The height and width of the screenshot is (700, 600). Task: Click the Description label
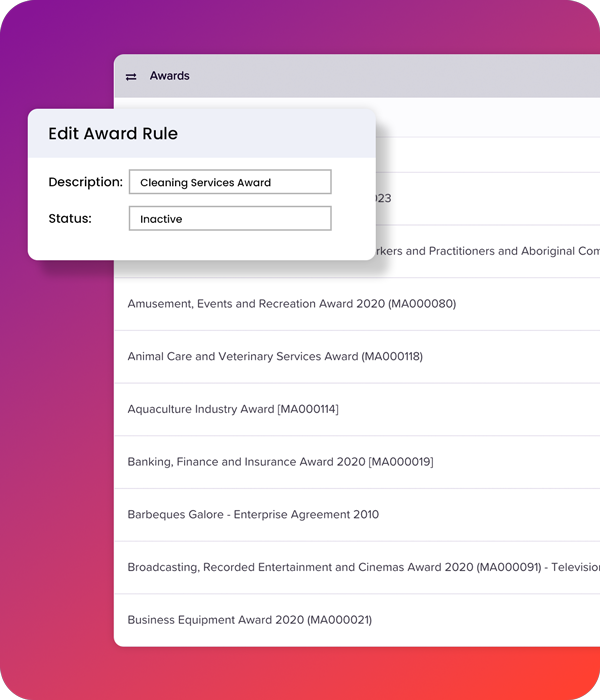pos(85,182)
